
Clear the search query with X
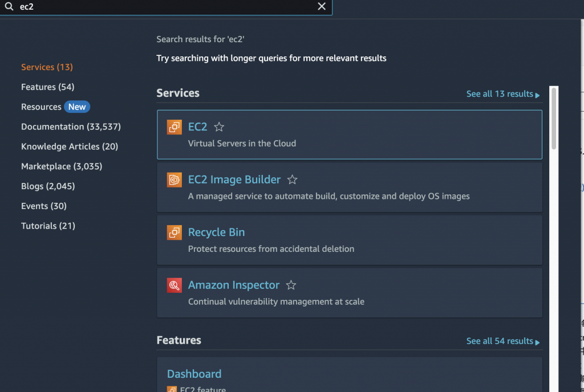[322, 6]
